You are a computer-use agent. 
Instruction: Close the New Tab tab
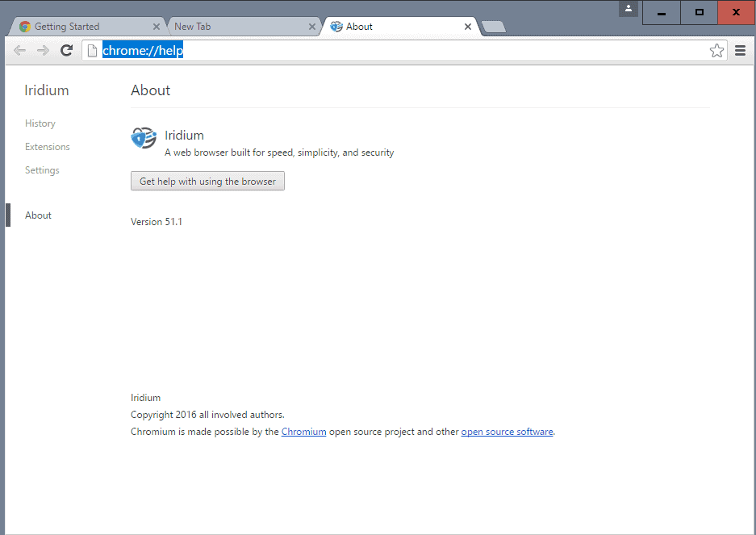(312, 27)
